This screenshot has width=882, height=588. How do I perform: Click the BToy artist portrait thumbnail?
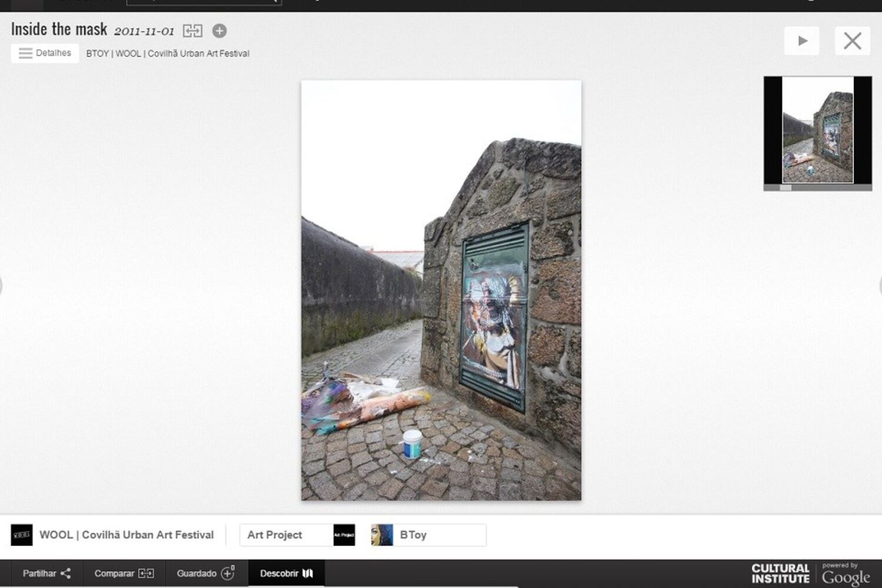point(382,535)
